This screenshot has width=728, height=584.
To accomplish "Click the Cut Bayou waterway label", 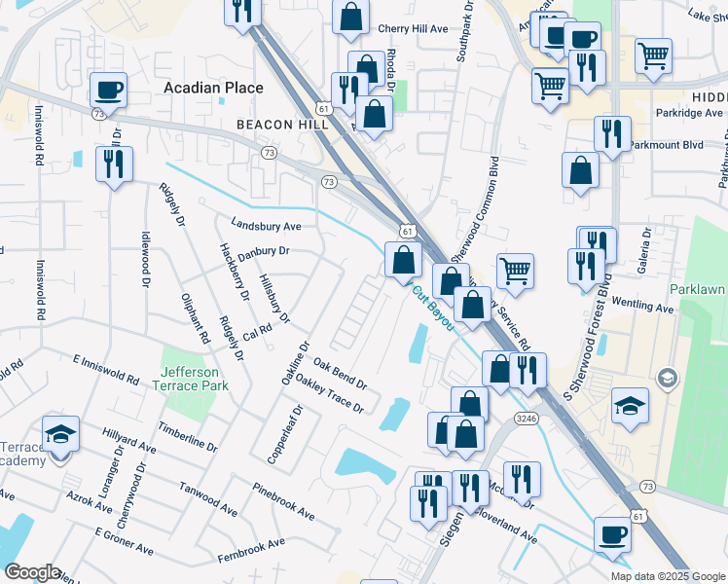I will coord(432,308).
